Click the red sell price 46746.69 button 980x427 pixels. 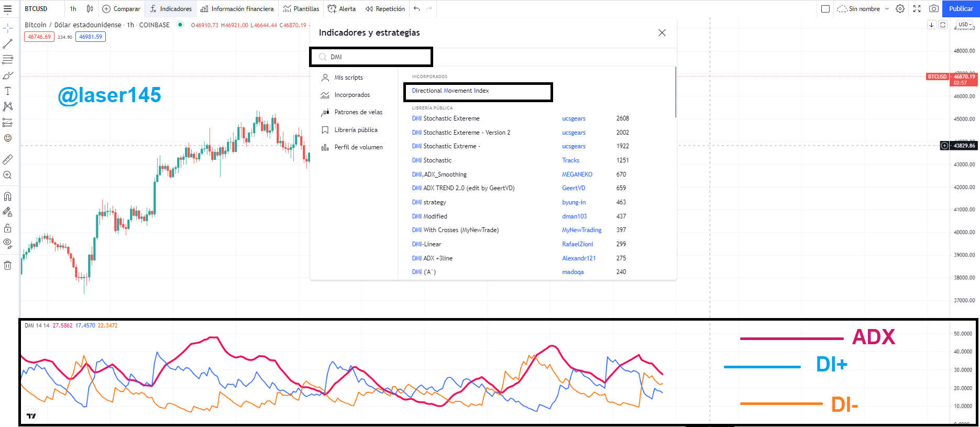(39, 37)
